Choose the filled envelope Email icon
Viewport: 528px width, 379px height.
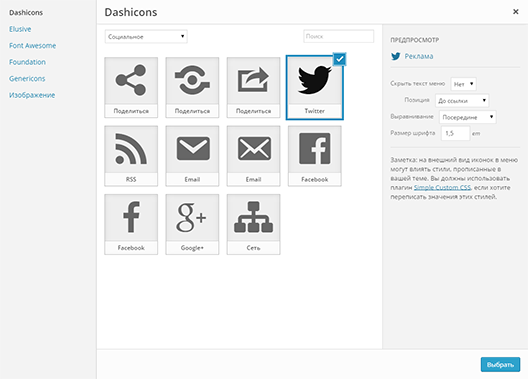coord(192,156)
